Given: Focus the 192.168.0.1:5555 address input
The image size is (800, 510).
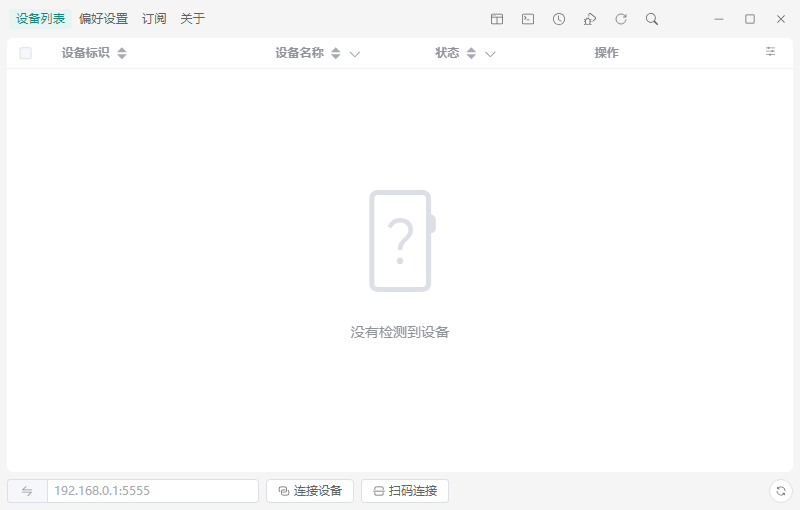Looking at the screenshot, I should pyautogui.click(x=153, y=491).
